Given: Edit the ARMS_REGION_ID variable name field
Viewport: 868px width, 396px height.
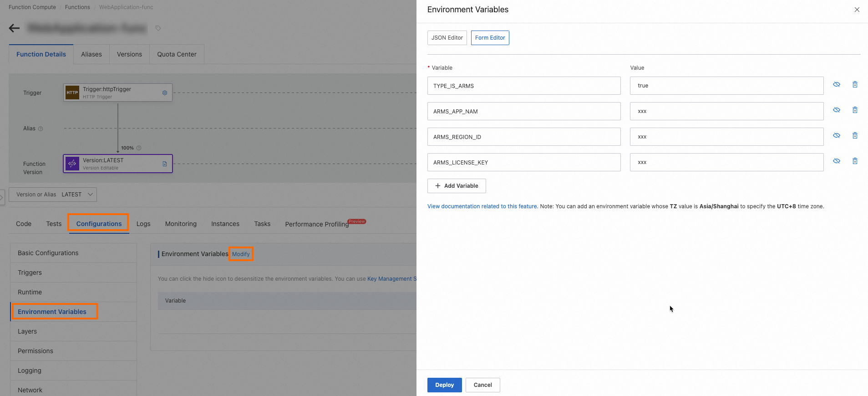Looking at the screenshot, I should tap(524, 137).
